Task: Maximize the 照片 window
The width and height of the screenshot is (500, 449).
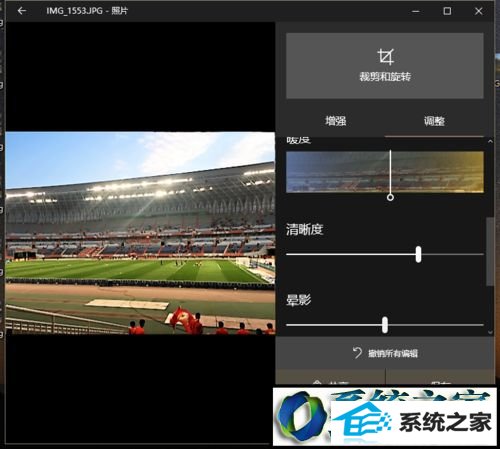Action: pyautogui.click(x=447, y=11)
